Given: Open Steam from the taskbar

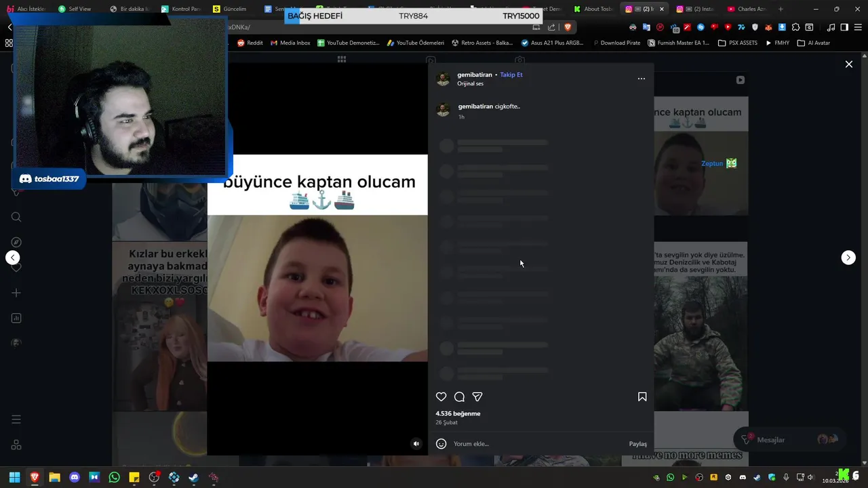Looking at the screenshot, I should pos(194,477).
